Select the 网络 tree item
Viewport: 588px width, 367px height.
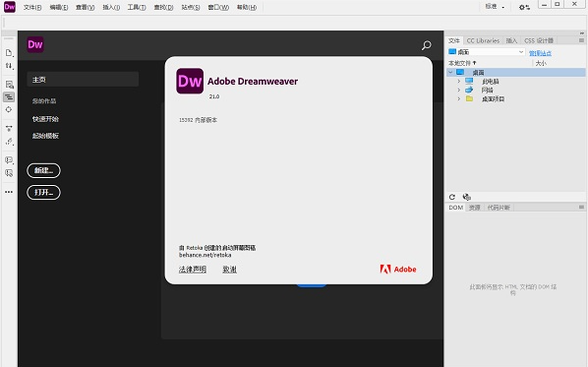click(x=487, y=91)
